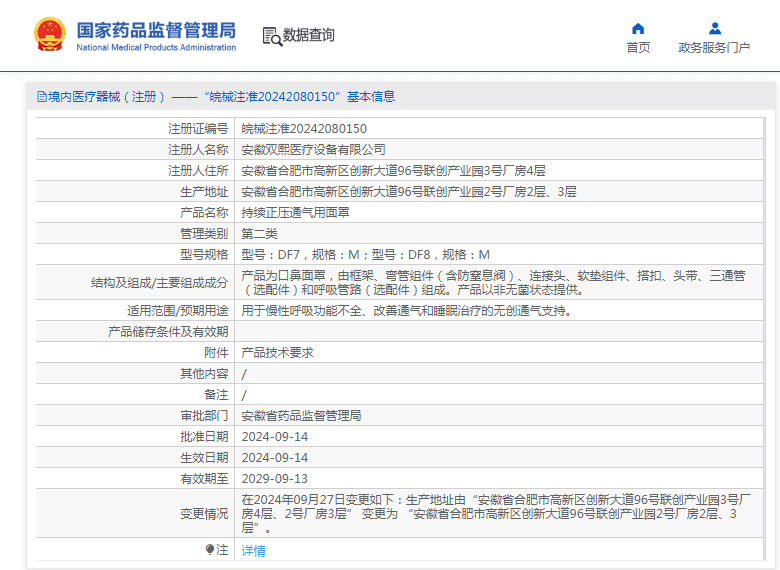
Task: Click the 数据查询 heading text
Action: (x=308, y=35)
